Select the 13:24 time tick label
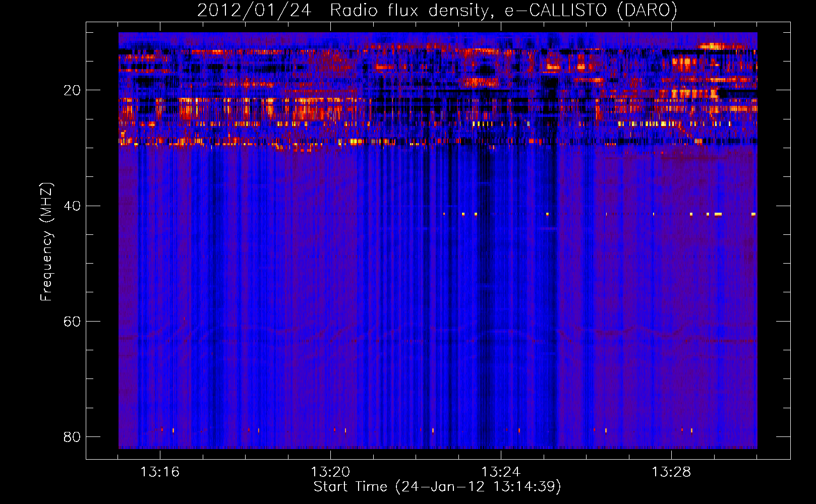Viewport: 816px width, 504px height. [501, 472]
